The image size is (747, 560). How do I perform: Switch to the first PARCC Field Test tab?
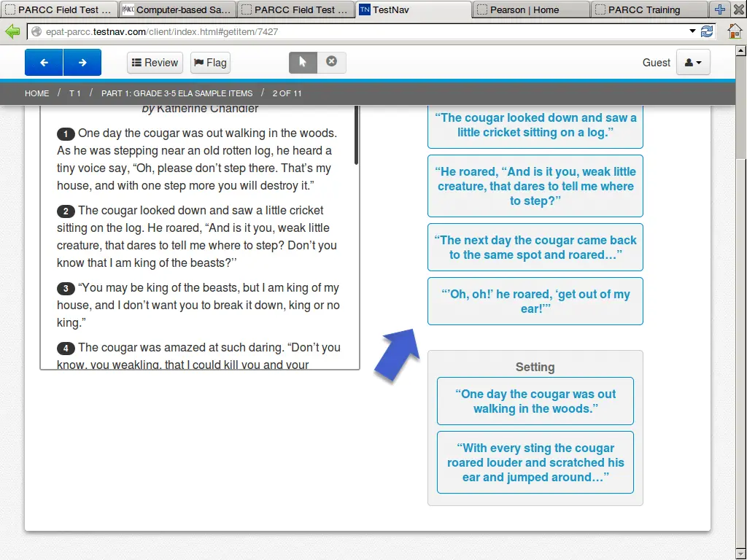59,9
